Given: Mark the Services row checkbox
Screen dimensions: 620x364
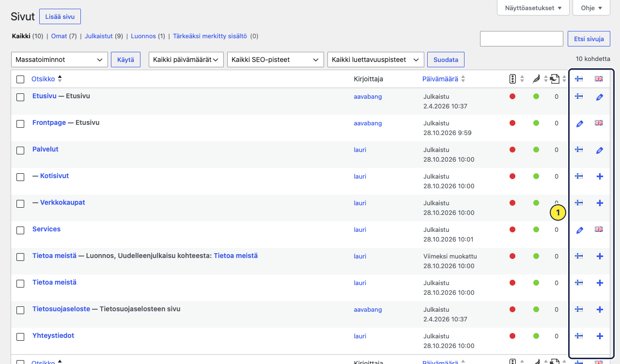Looking at the screenshot, I should [20, 230].
